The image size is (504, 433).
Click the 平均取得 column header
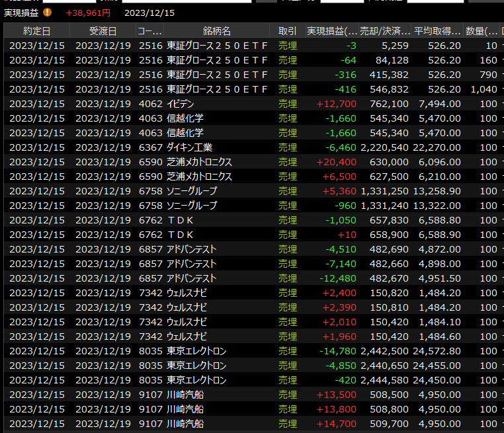click(x=437, y=31)
